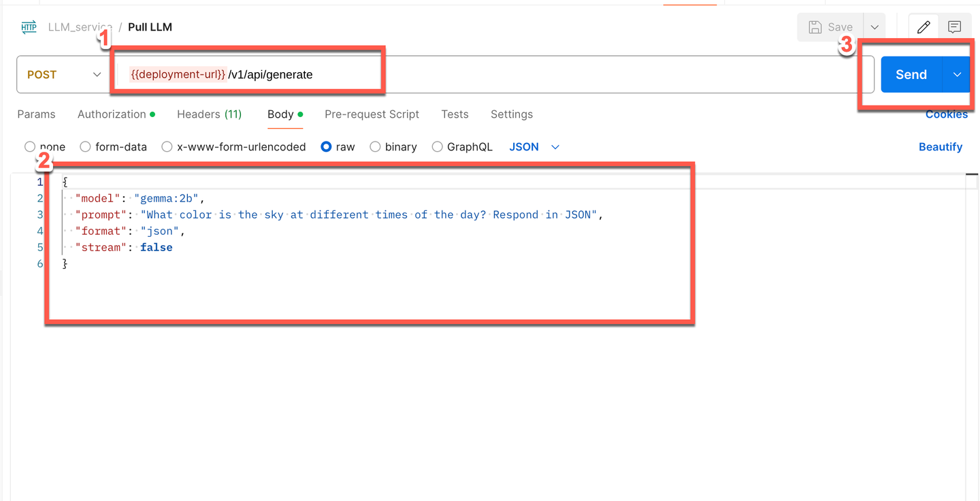This screenshot has width=980, height=501.
Task: Open the Cookies link
Action: 947,114
